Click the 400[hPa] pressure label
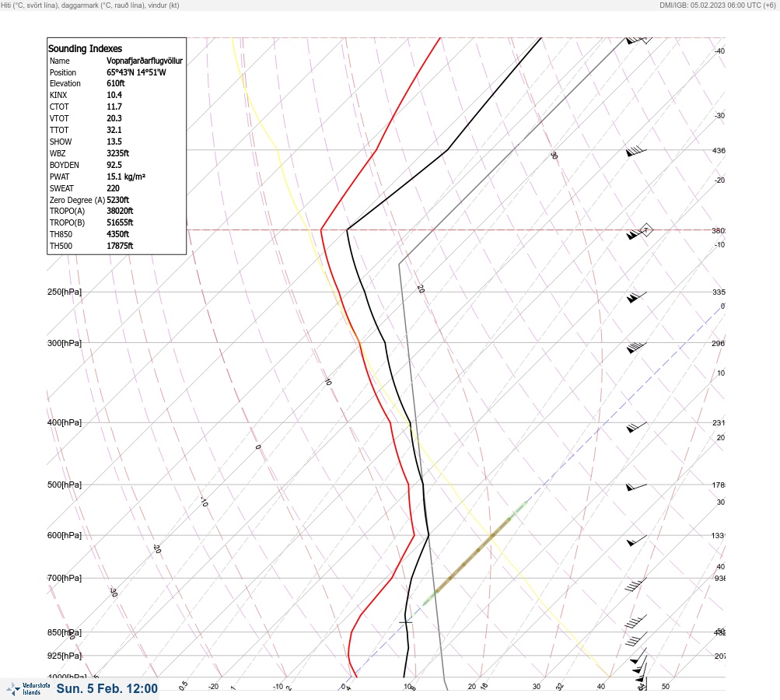The image size is (780, 700). pyautogui.click(x=65, y=422)
